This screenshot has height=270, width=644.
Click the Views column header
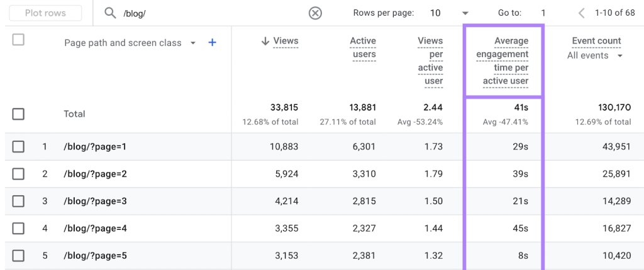[x=286, y=41]
